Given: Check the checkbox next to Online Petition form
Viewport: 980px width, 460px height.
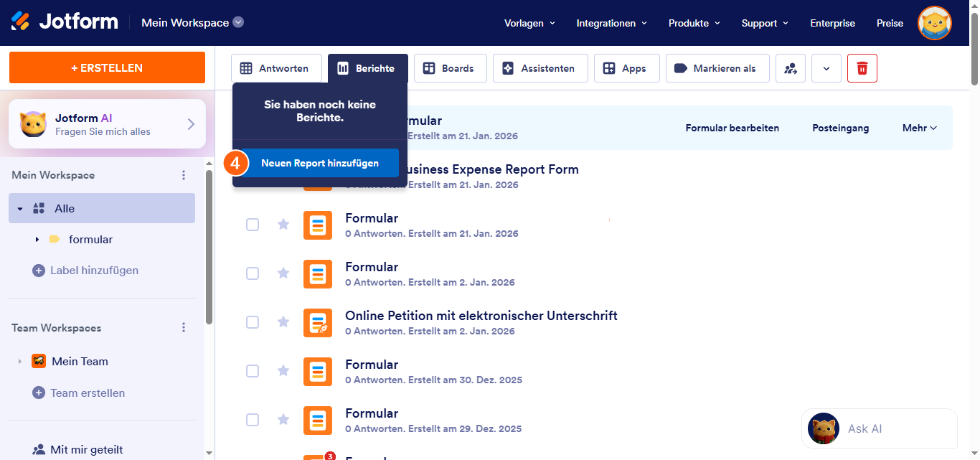Looking at the screenshot, I should click(x=253, y=322).
